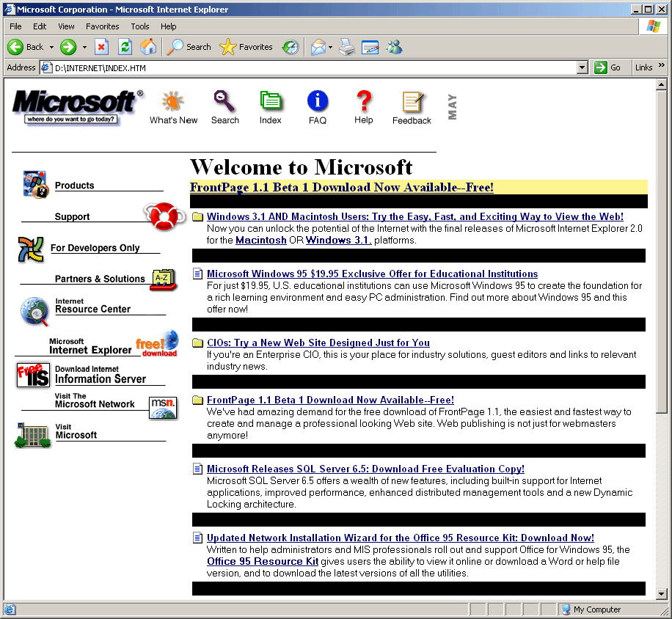Click the free download Internet Explorer badge
The image size is (672, 619).
[157, 343]
